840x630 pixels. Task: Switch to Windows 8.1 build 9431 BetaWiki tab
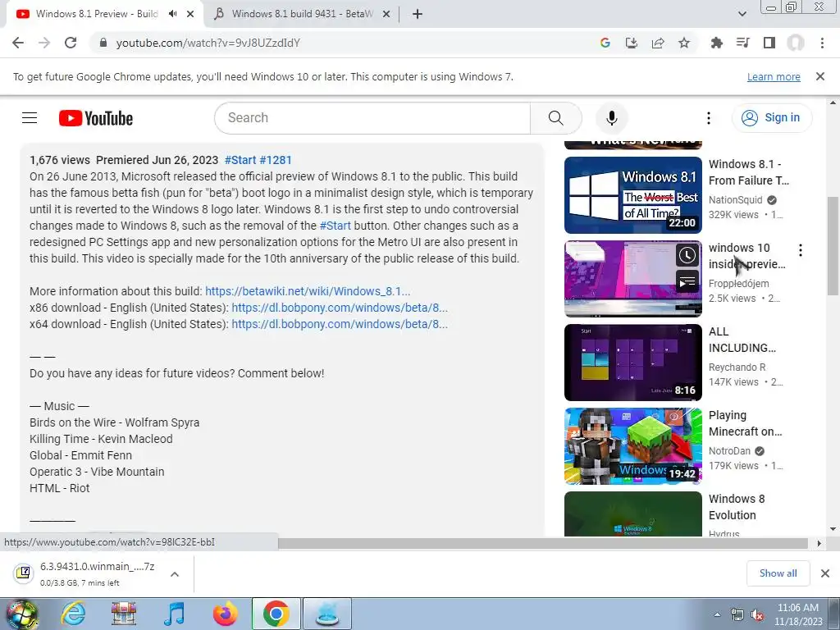point(302,14)
